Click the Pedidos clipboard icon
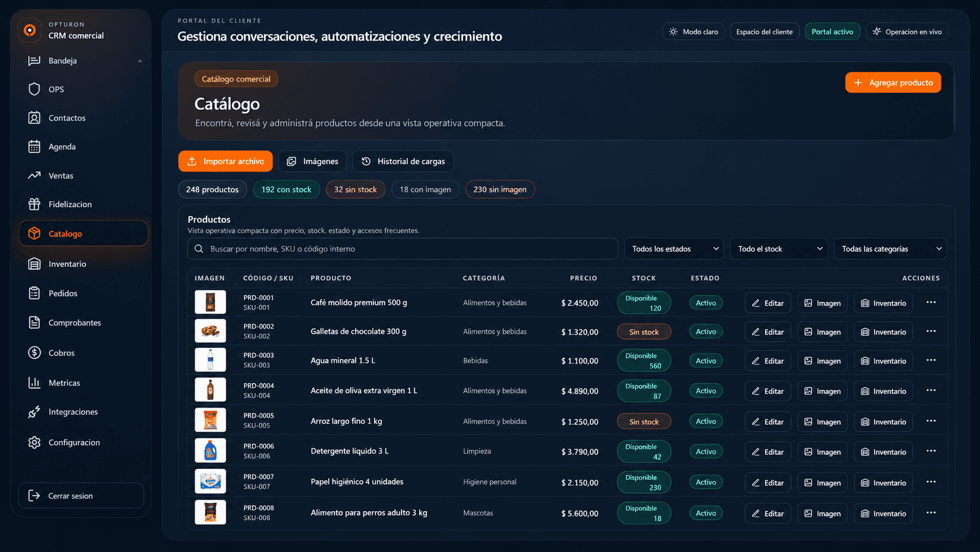The image size is (980, 552). point(34,293)
